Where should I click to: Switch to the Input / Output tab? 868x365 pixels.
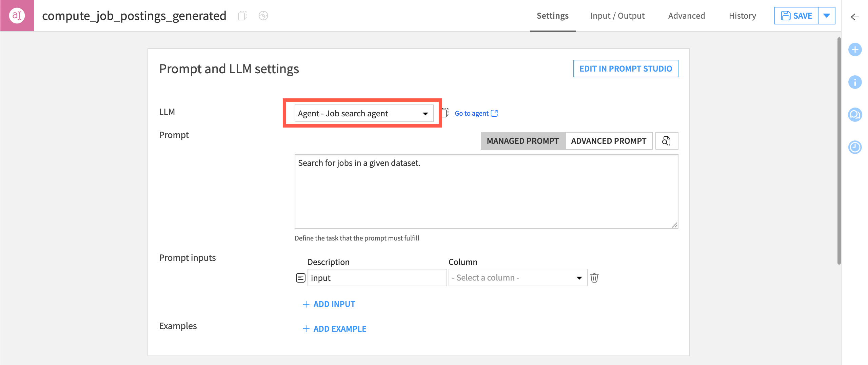coord(617,16)
